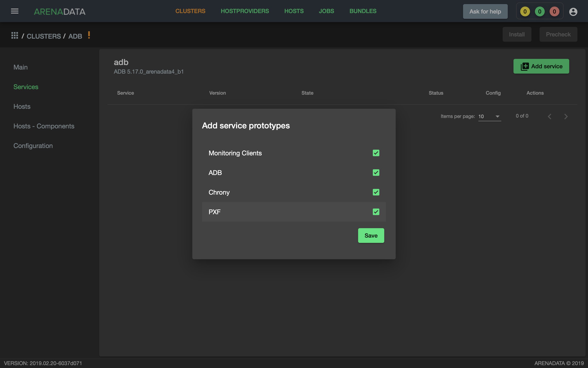The width and height of the screenshot is (588, 368).
Task: Open the HOSTS top navigation item
Action: coord(294,11)
